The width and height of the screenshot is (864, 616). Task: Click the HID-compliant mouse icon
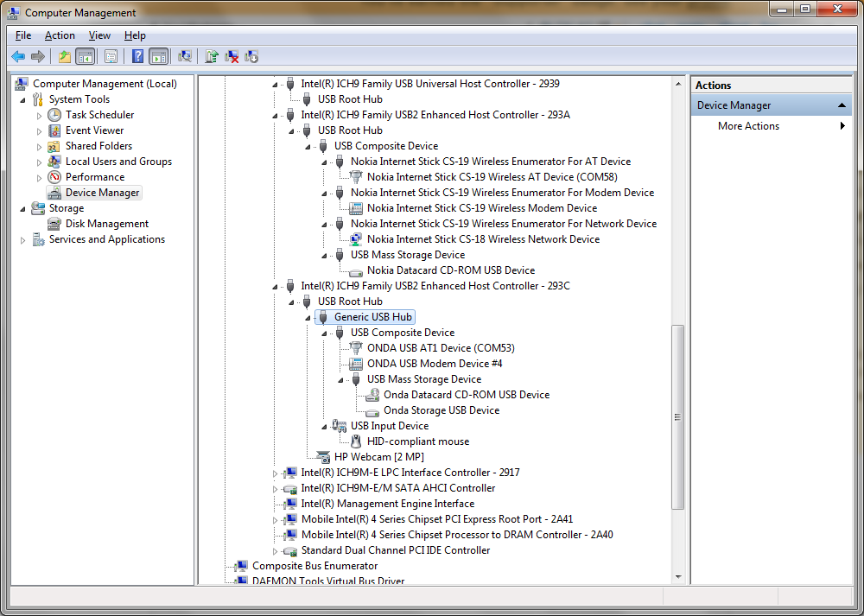(x=356, y=441)
